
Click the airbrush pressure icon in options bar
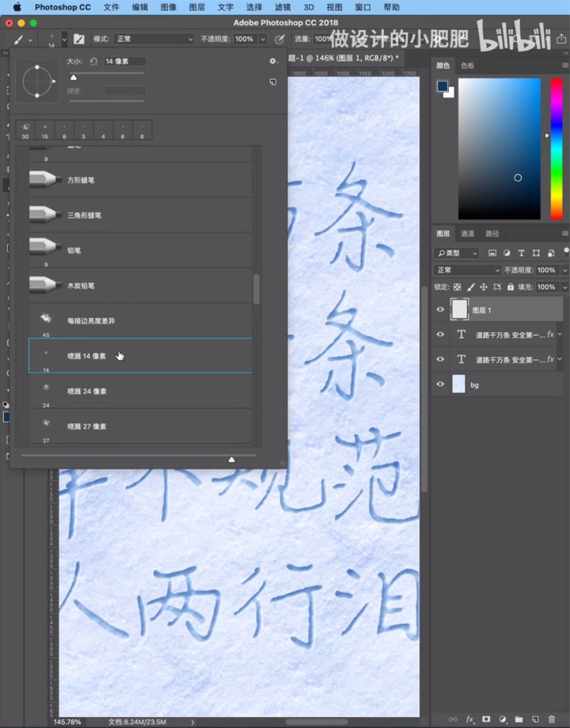point(279,39)
